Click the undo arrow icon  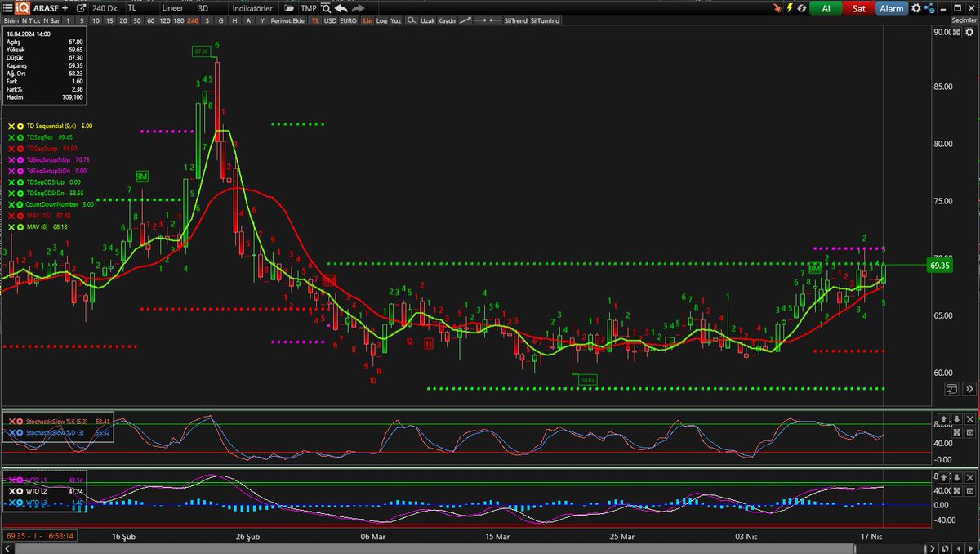tap(341, 7)
